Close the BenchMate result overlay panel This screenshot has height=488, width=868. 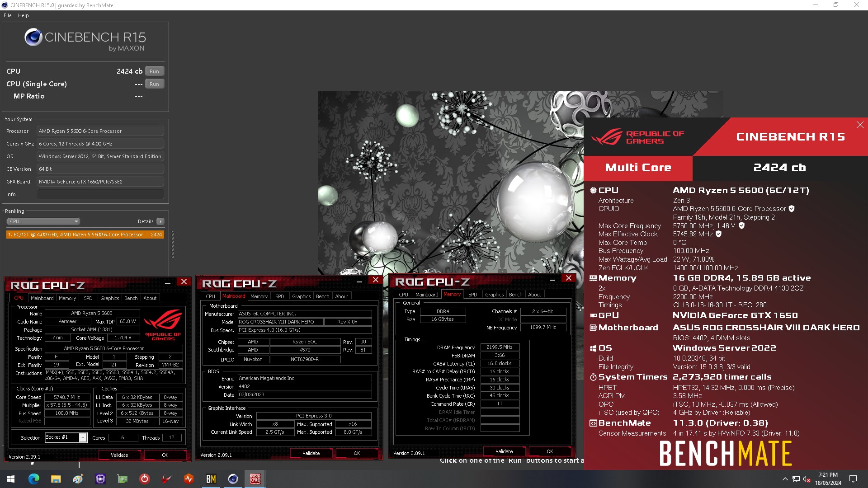(860, 125)
